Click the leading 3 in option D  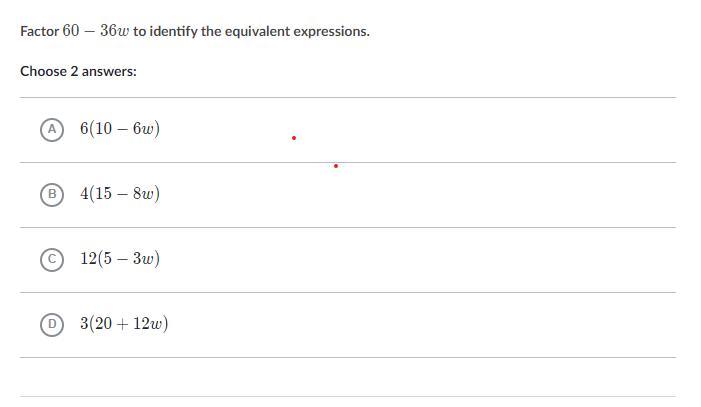pyautogui.click(x=85, y=324)
